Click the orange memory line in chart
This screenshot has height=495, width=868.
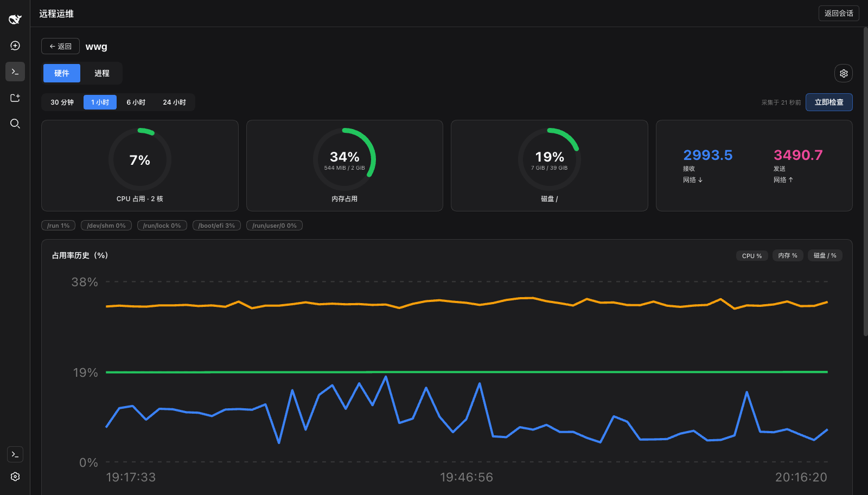coord(467,302)
